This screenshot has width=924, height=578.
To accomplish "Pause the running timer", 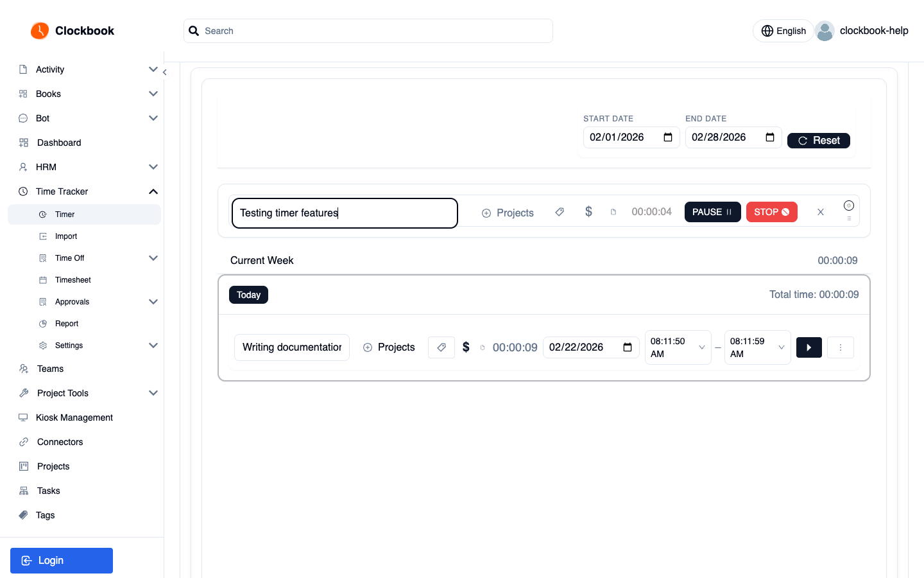I will 713,212.
